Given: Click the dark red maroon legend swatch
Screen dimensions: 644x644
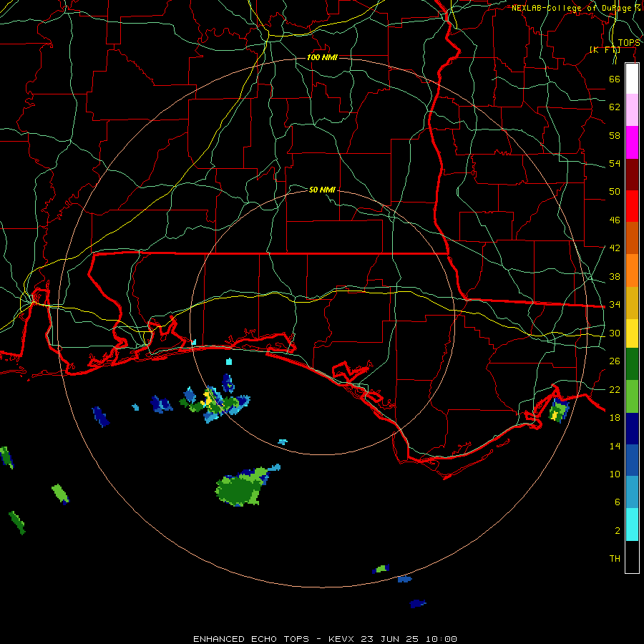Looking at the screenshot, I should (632, 175).
